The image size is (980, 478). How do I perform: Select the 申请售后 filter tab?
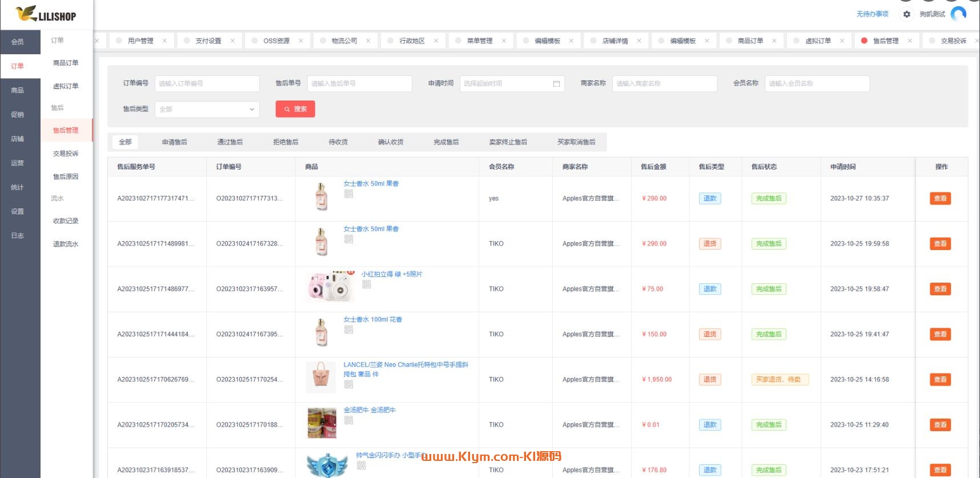tap(174, 142)
